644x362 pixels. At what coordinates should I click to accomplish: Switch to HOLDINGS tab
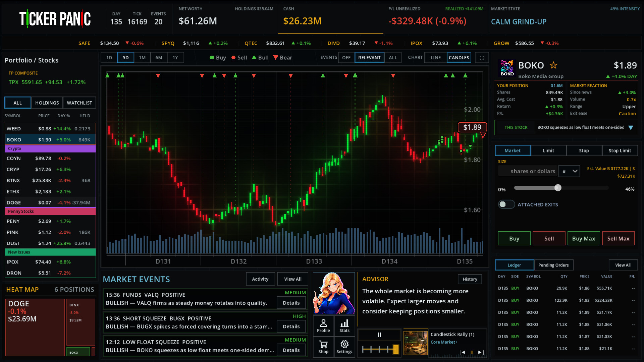(47, 103)
